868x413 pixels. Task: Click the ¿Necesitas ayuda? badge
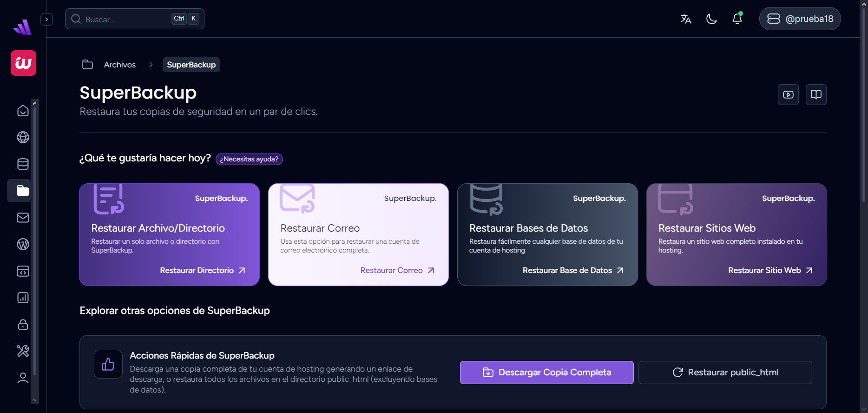[249, 159]
